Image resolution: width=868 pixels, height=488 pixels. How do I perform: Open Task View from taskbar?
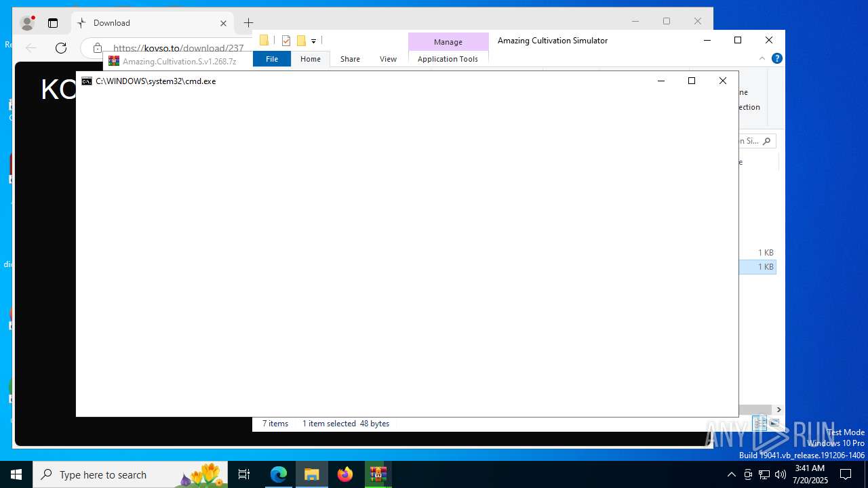pos(244,474)
